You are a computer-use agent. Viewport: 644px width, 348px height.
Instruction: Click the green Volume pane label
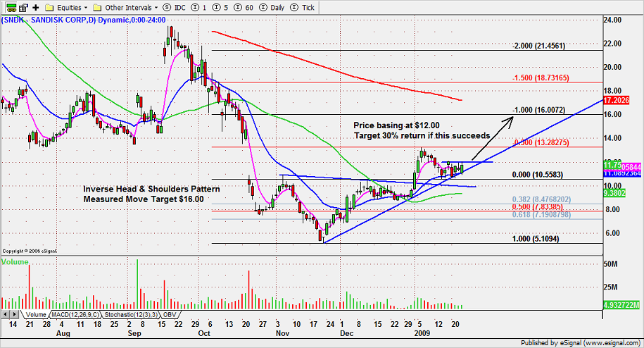[15, 262]
